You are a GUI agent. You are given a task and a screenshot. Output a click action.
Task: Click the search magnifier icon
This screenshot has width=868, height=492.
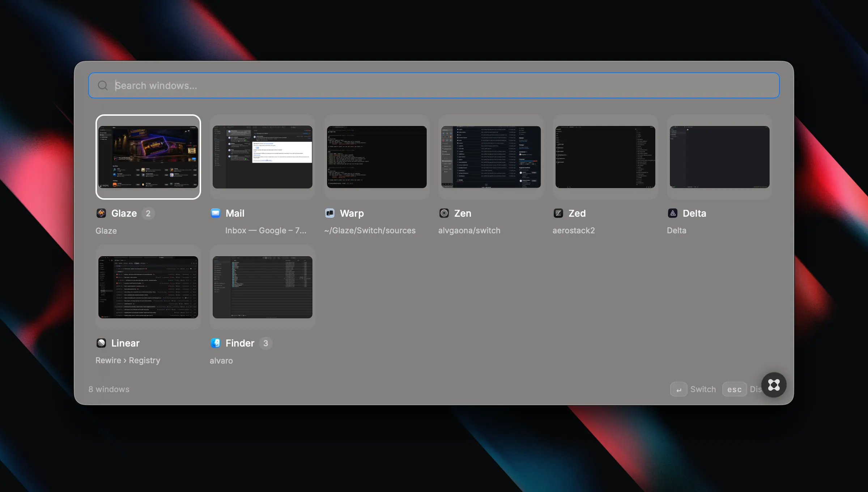pos(103,85)
